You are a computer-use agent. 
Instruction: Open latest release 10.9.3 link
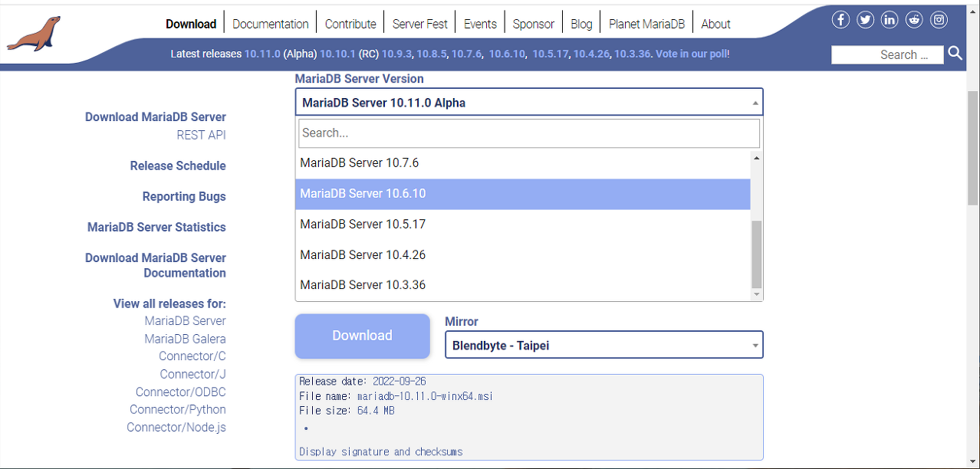(397, 54)
